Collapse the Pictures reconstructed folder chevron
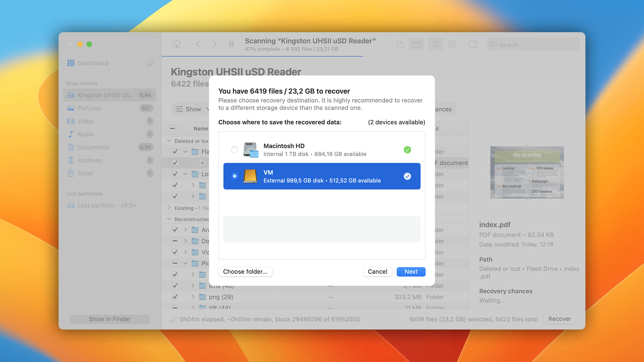Image resolution: width=644 pixels, height=362 pixels. (x=185, y=263)
